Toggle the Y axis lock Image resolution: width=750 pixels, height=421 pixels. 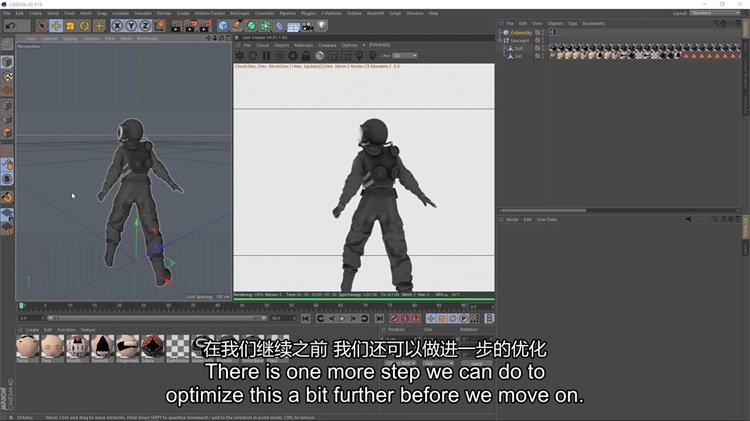pos(131,25)
